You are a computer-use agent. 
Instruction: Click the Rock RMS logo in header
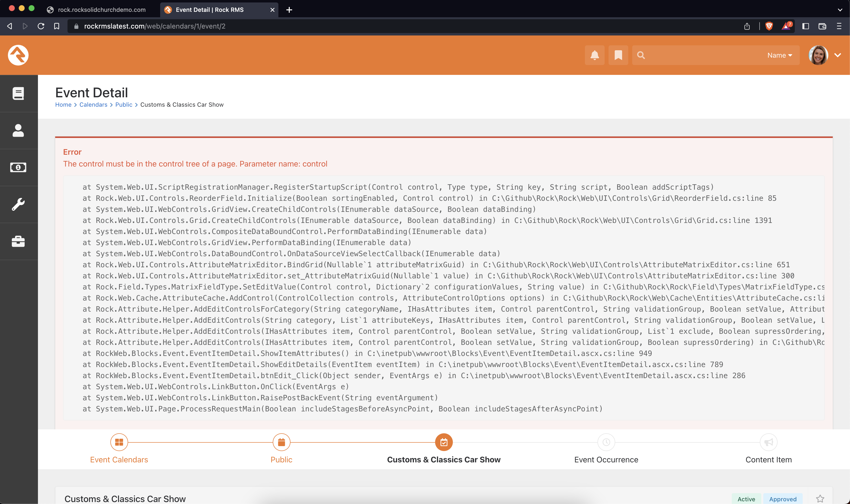[18, 55]
